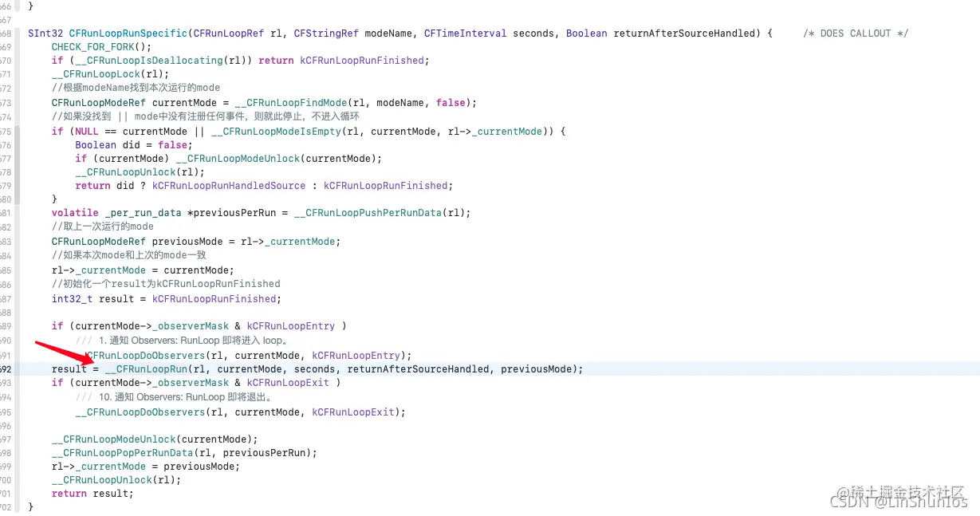Click the 'return result;' statement

92,494
